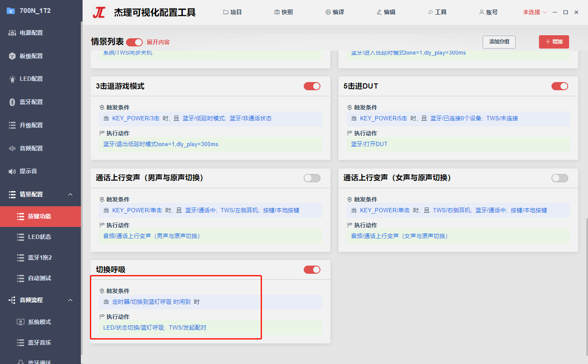Open the 编译 menu
The width and height of the screenshot is (588, 364).
pos(335,12)
